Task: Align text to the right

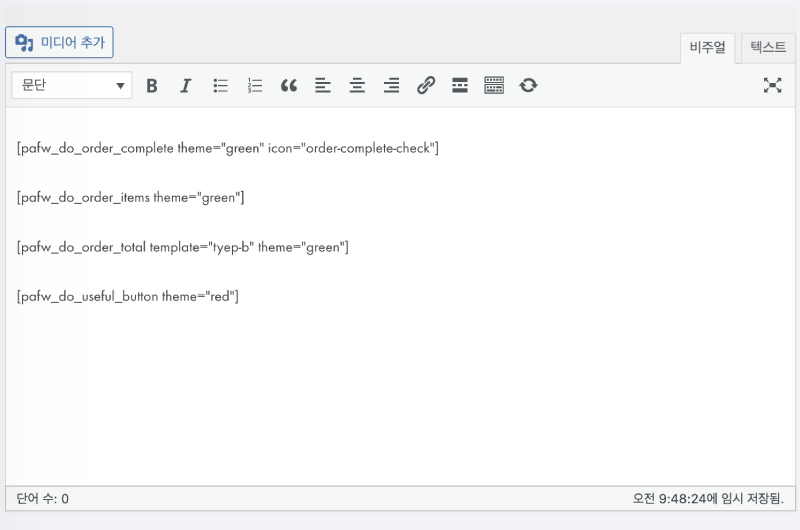Action: point(392,86)
